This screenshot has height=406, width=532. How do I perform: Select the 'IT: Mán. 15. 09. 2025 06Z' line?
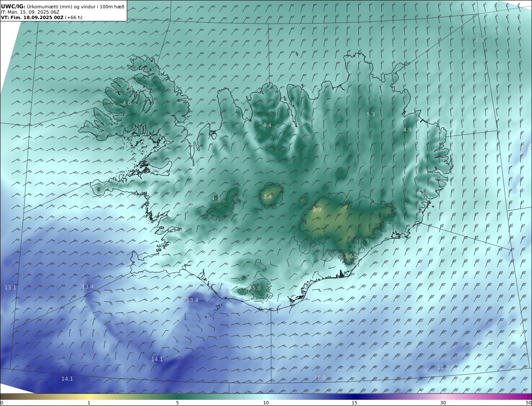[x=30, y=12]
